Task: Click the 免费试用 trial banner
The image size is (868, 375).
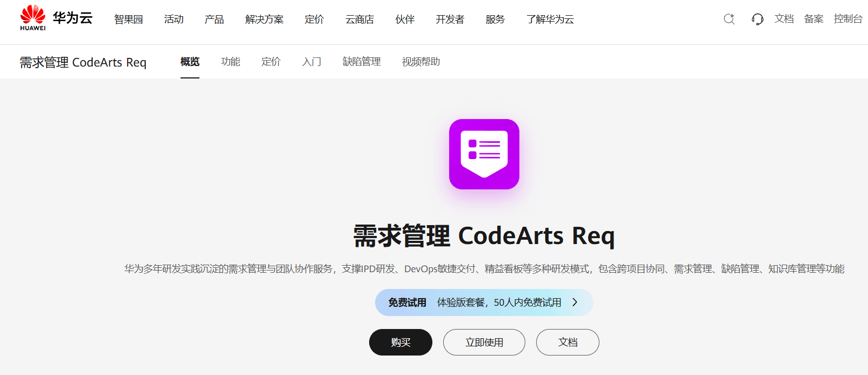Action: tap(484, 302)
